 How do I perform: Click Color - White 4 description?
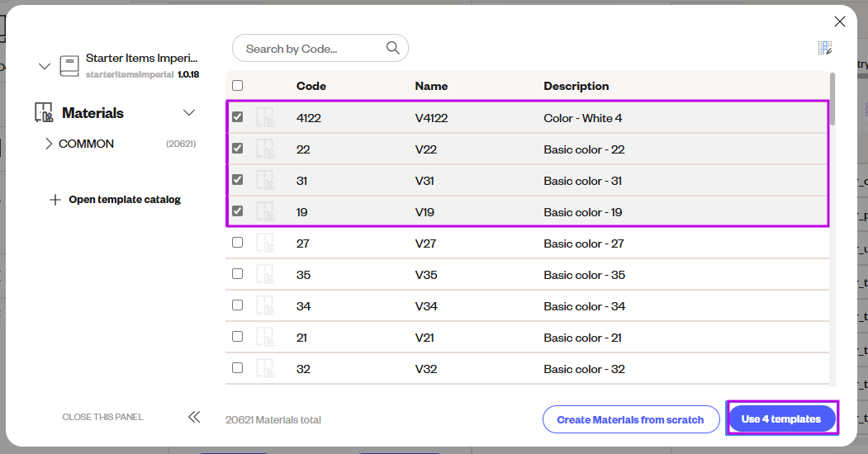point(582,118)
